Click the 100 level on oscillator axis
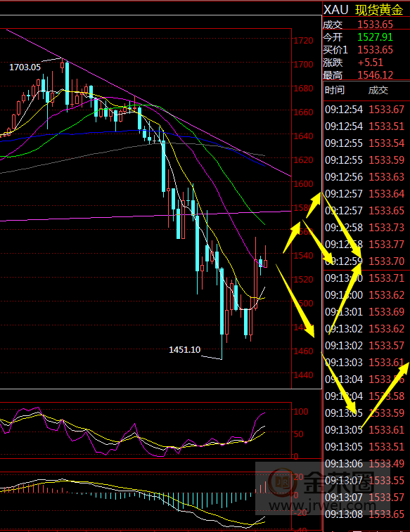Image resolution: width=410 pixels, height=532 pixels. click(301, 412)
